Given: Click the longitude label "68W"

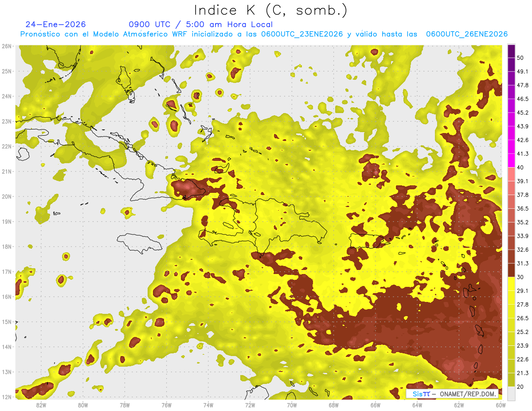Looking at the screenshot, I should (x=333, y=405).
